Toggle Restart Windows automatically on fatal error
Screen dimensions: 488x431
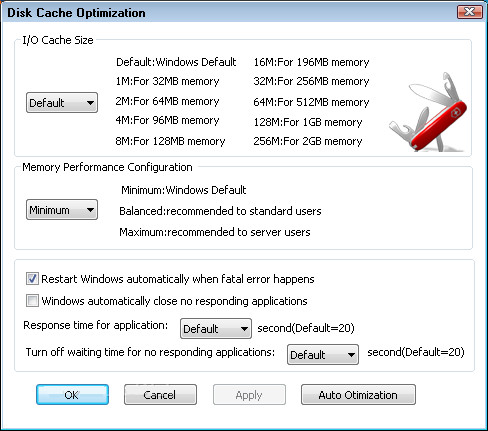32,279
